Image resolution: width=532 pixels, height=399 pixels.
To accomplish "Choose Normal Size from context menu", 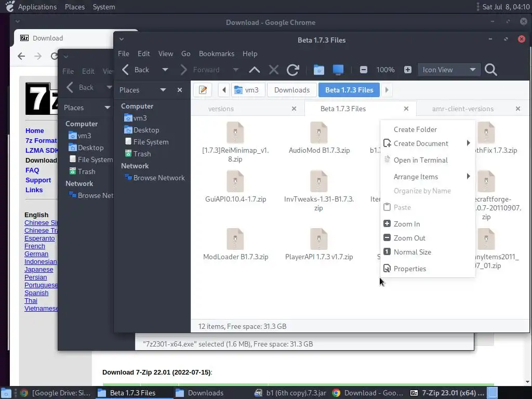I will (428, 252).
